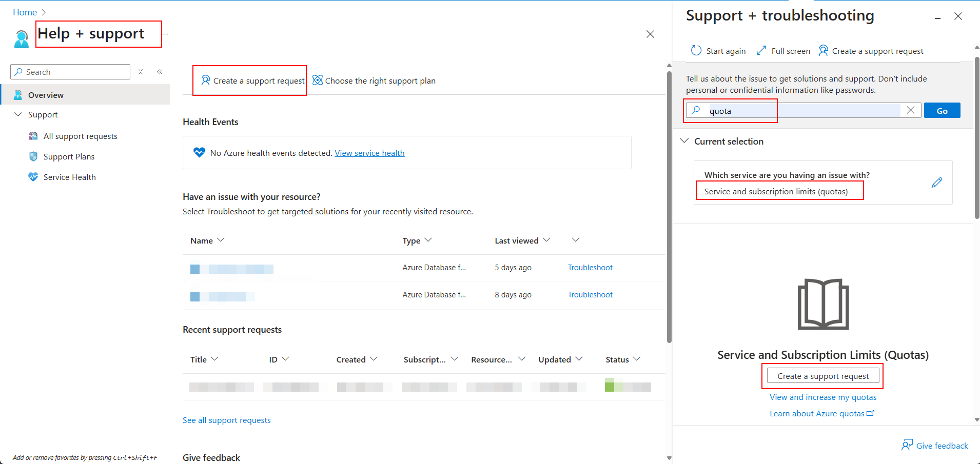Click the Start again refresh icon
This screenshot has width=980, height=464.
[x=696, y=50]
